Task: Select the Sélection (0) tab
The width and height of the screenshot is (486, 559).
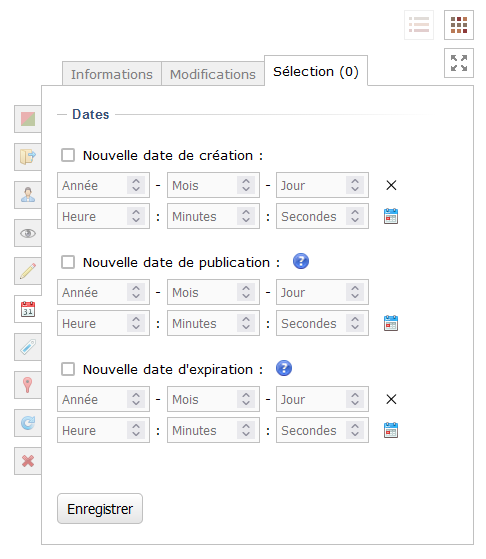Action: coord(316,71)
